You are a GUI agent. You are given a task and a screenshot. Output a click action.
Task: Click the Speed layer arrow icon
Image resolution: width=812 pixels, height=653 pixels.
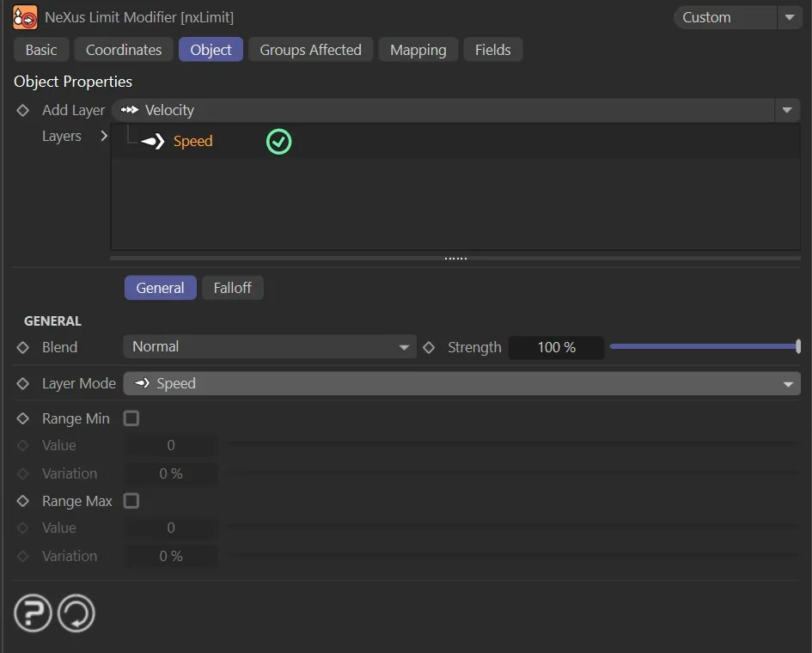pyautogui.click(x=152, y=142)
